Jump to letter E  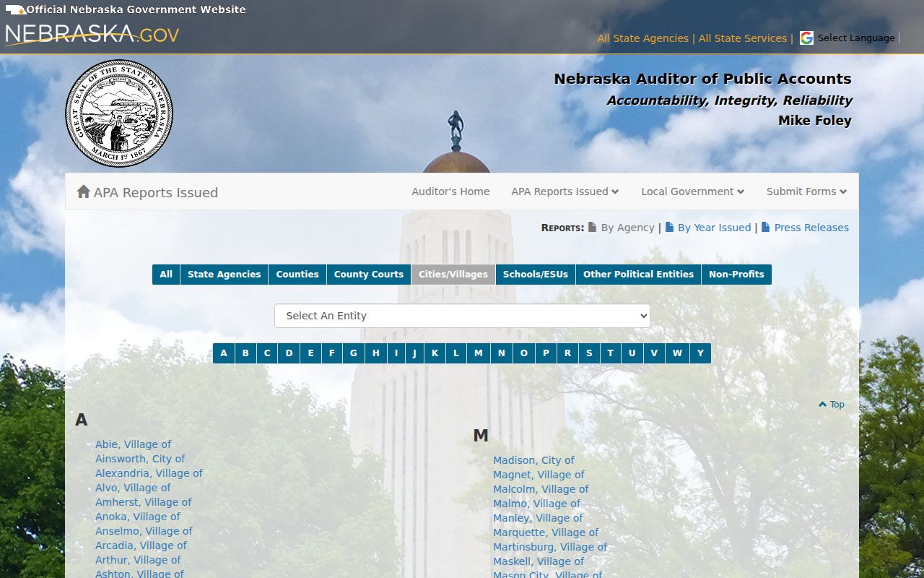point(311,353)
